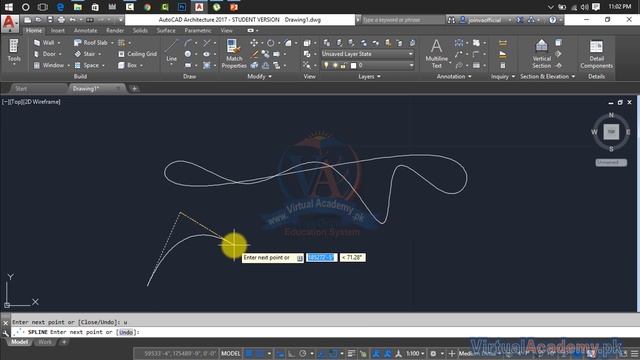Image resolution: width=640 pixels, height=360 pixels.
Task: Add a new drawing tab with plus button
Action: (x=134, y=89)
